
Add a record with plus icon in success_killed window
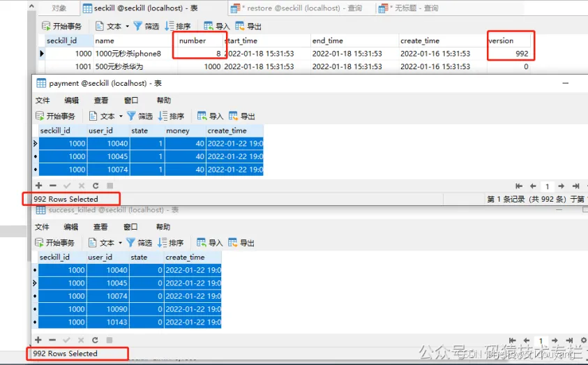click(38, 340)
